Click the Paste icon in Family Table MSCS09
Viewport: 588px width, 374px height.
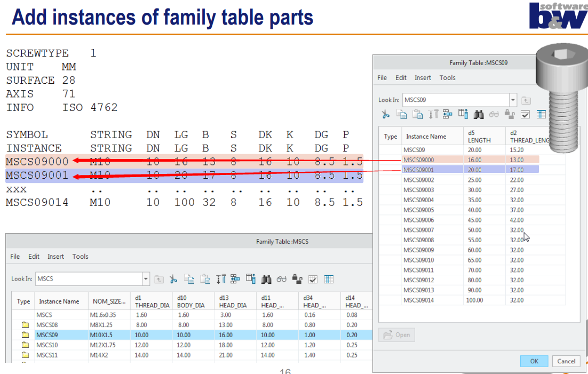click(x=417, y=114)
